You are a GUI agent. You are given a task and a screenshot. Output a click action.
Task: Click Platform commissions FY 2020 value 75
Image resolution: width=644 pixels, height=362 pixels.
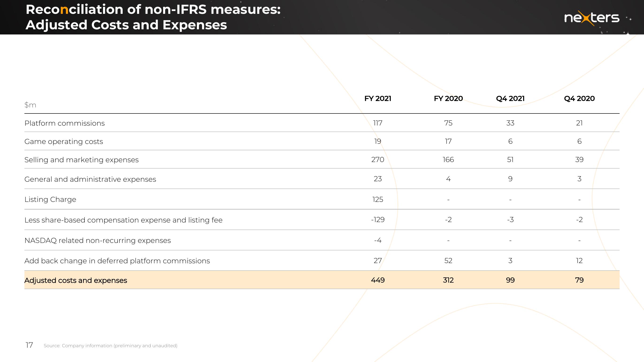click(x=448, y=123)
